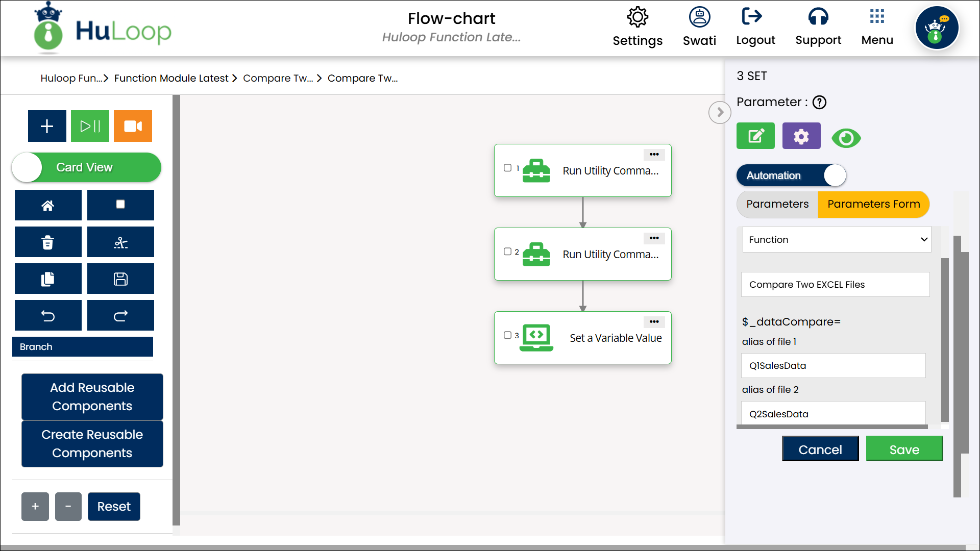Toggle the green eye visibility icon
This screenshot has width=980, height=551.
point(846,138)
